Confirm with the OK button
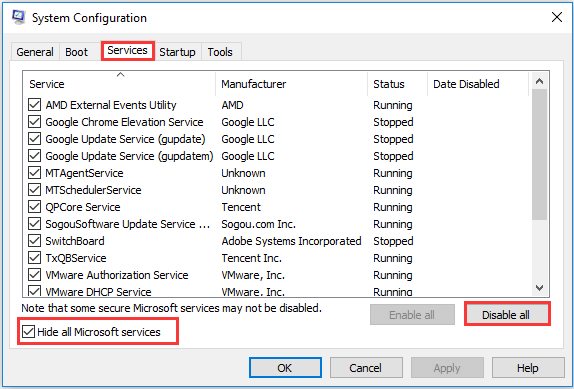Image resolution: width=574 pixels, height=389 pixels. (x=285, y=368)
